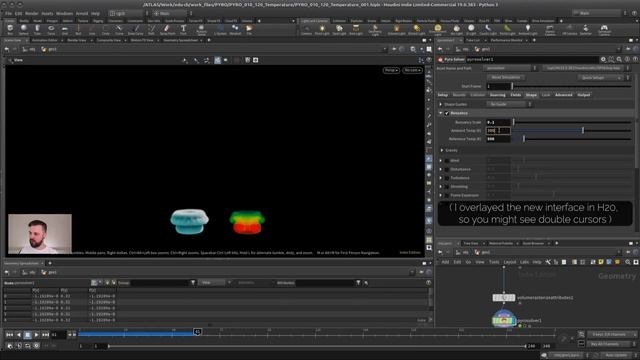Enable the Flame Expansion checkbox

[447, 195]
